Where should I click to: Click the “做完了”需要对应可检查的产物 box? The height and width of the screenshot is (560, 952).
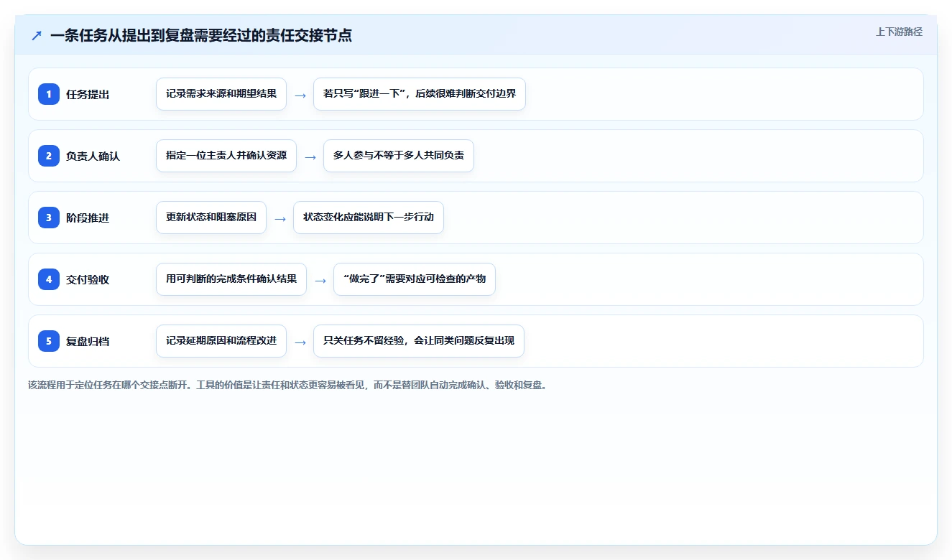point(415,279)
